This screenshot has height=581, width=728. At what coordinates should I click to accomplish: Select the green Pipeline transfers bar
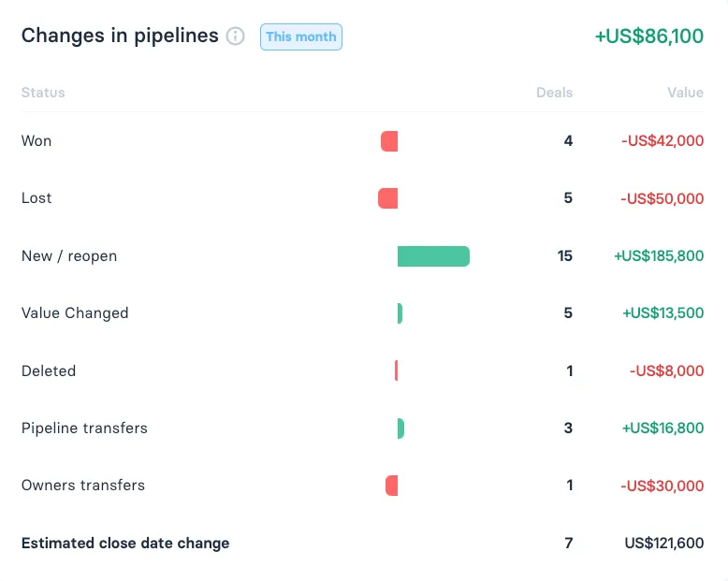tap(400, 428)
